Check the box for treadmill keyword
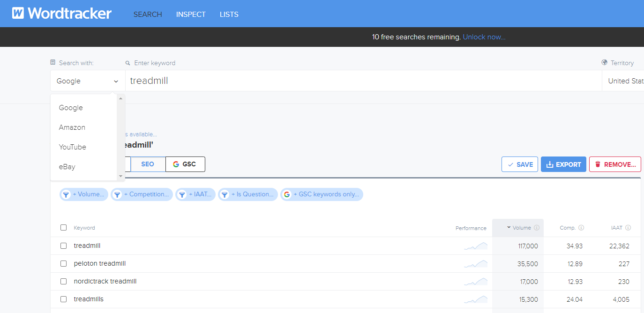 point(64,246)
